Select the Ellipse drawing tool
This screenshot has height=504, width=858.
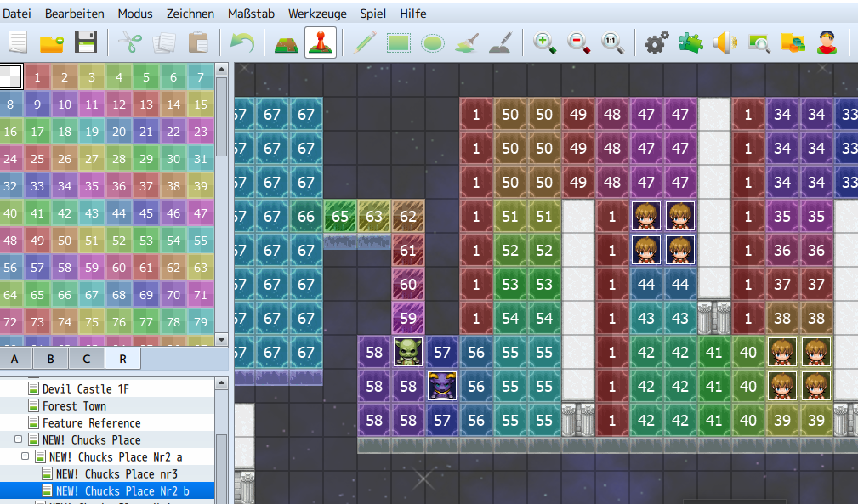pos(432,42)
